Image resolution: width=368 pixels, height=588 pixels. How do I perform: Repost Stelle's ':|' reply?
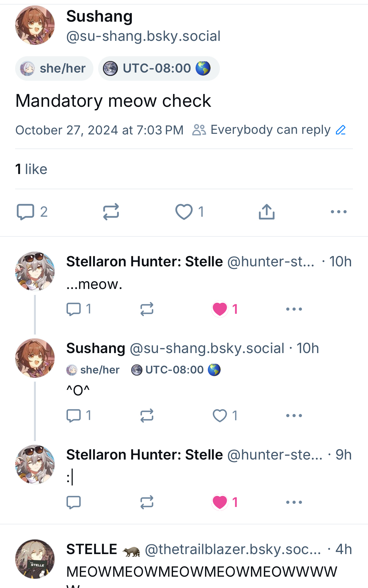pos(147,502)
